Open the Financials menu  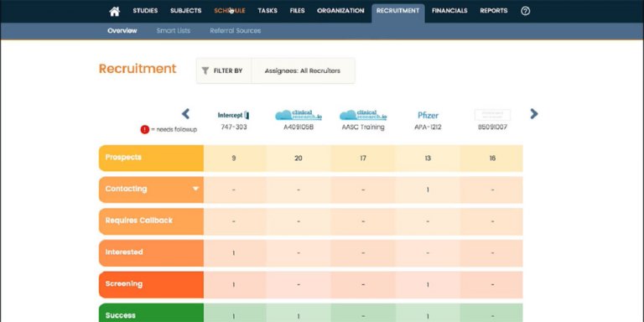pos(449,11)
